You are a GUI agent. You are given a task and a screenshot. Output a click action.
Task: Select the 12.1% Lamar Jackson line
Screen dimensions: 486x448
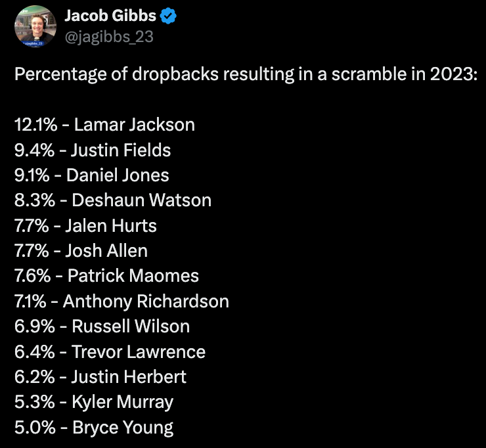104,125
